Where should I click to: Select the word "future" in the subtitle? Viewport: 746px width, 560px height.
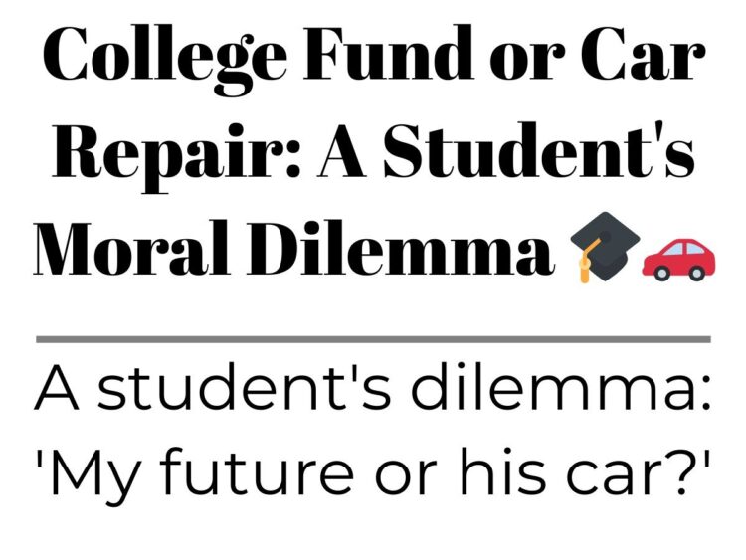click(257, 471)
